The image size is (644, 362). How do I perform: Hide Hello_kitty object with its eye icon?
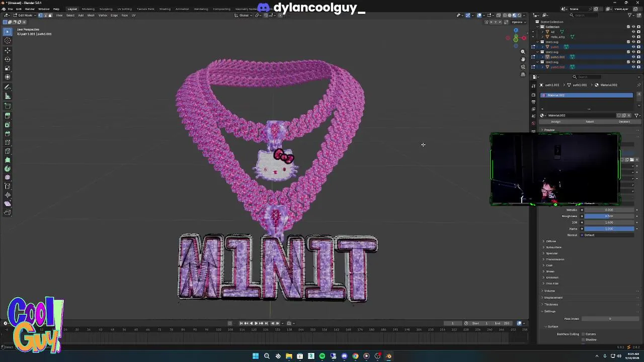(633, 37)
